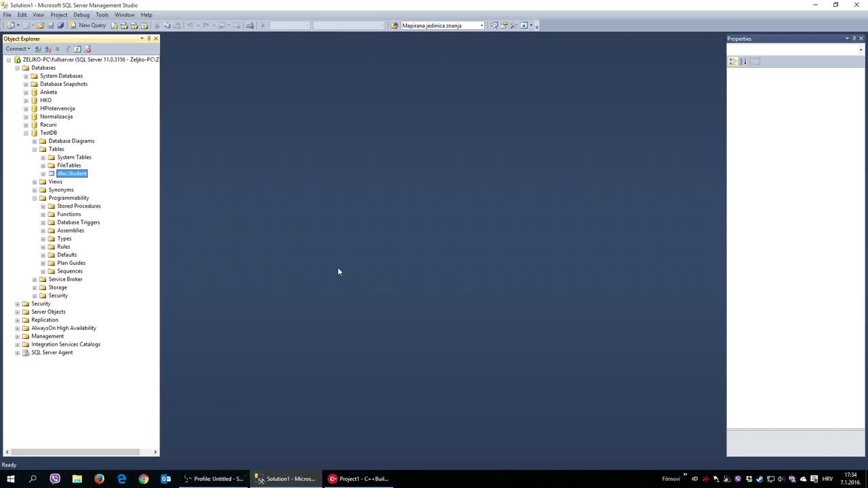Screen dimensions: 868x488
Task: Expand the HKO database
Action: [x=26, y=100]
